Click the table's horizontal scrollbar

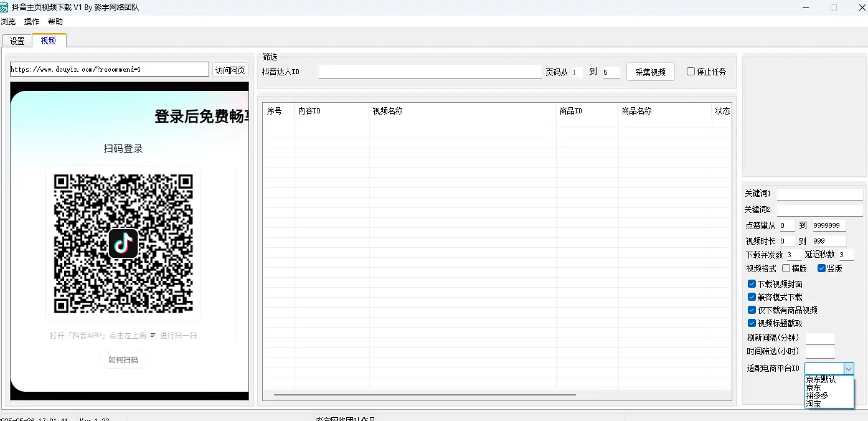pos(425,394)
